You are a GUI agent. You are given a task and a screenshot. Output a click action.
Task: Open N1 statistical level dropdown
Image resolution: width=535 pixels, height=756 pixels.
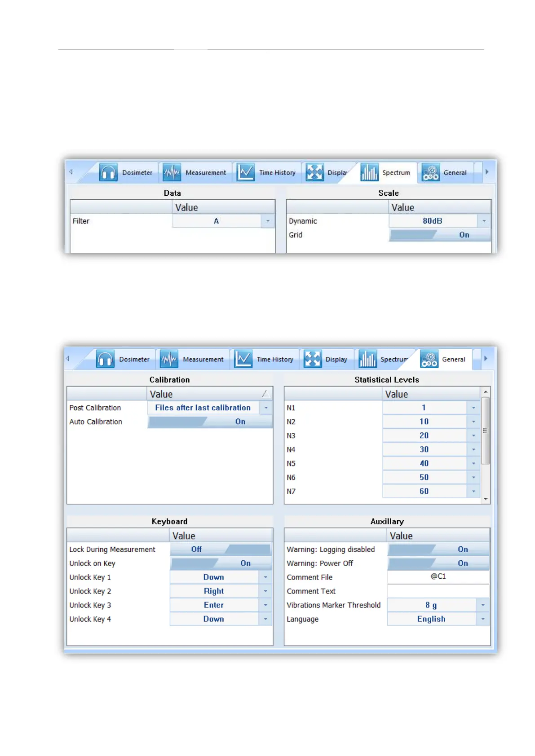pyautogui.click(x=473, y=408)
